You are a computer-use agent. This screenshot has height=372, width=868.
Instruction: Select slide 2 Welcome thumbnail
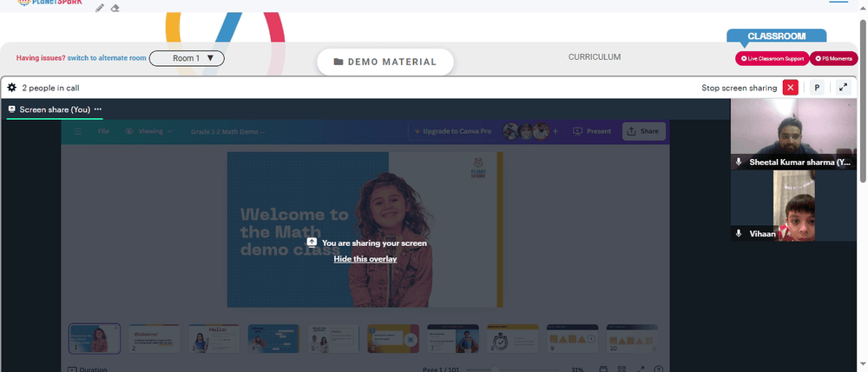(x=155, y=339)
